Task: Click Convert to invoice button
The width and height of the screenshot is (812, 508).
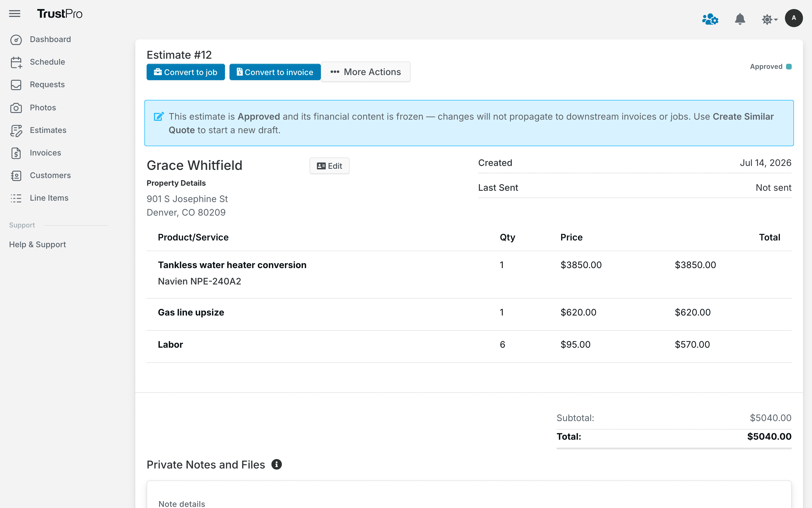Action: (275, 72)
